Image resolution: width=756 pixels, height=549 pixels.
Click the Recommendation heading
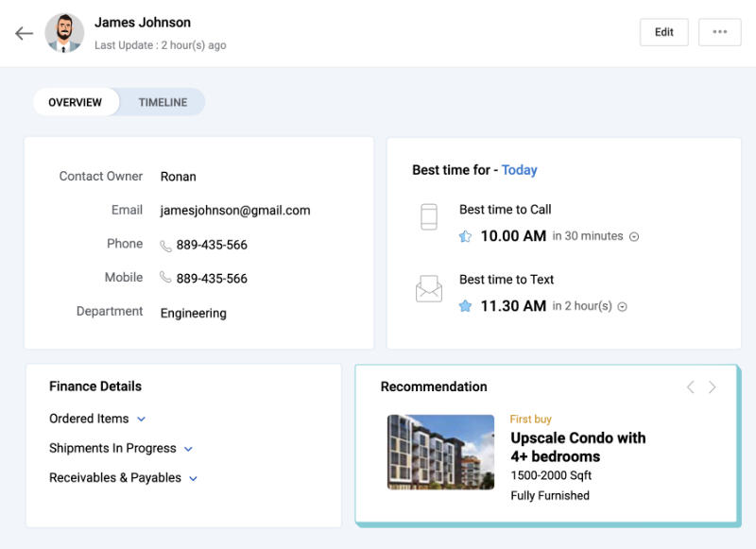434,387
